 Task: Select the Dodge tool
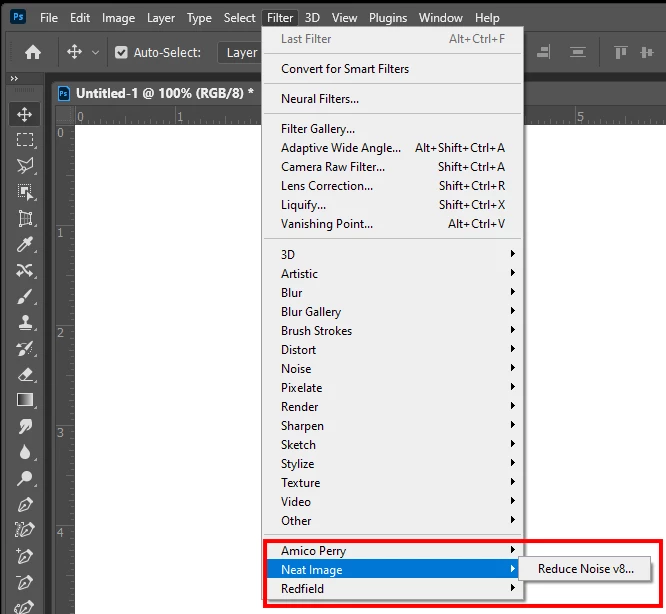pos(25,478)
